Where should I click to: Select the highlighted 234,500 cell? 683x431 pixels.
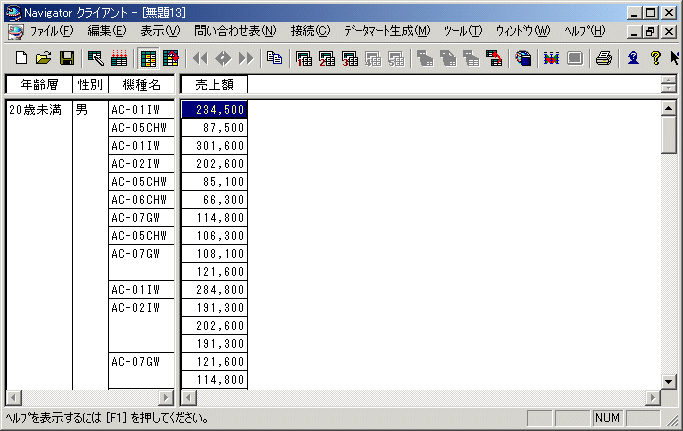(x=214, y=110)
